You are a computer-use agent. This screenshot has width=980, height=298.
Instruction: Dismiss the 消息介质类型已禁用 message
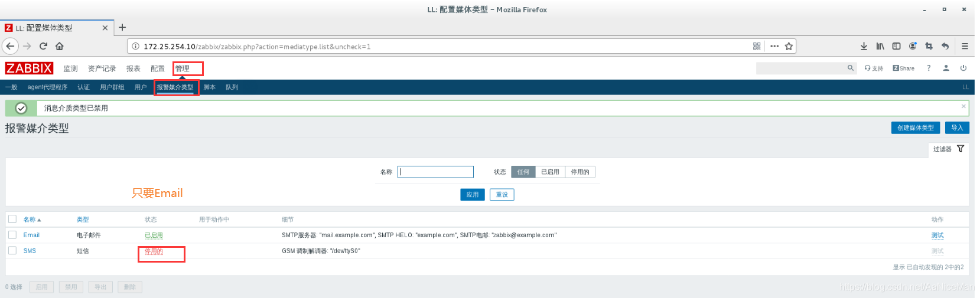963,106
